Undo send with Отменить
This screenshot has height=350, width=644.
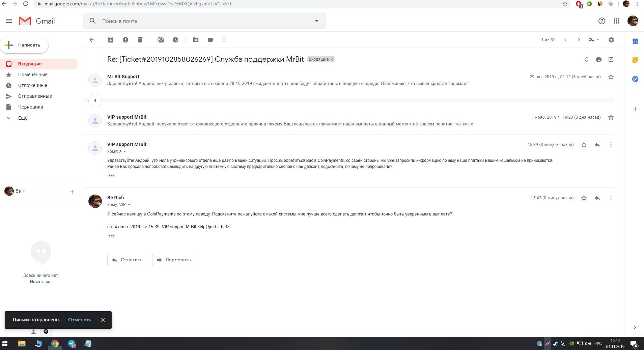(80, 320)
